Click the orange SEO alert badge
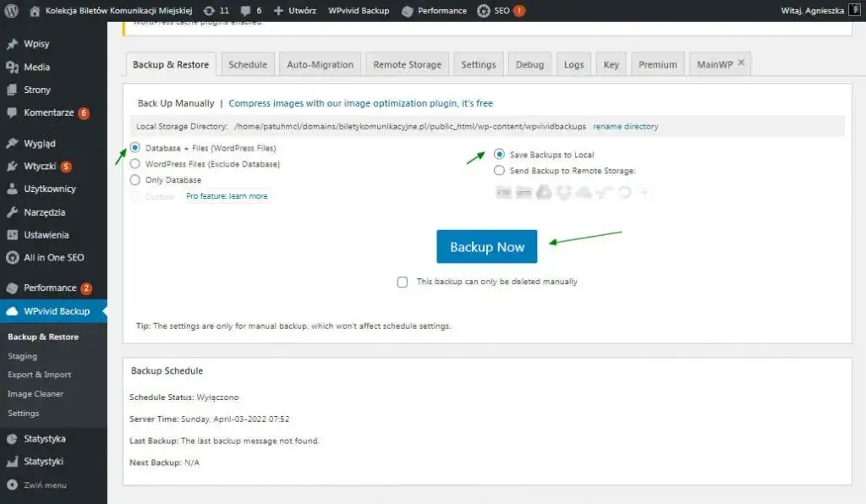This screenshot has width=866, height=504. (x=519, y=10)
